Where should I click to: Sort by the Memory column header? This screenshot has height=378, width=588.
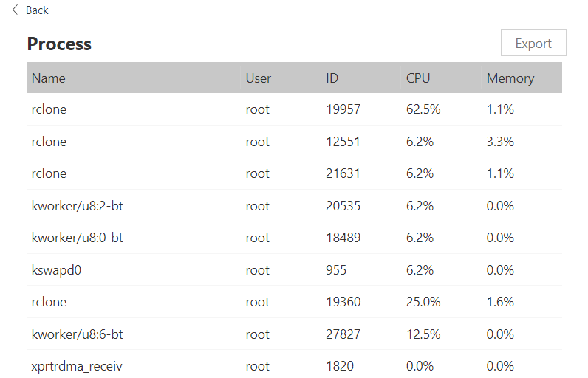pyautogui.click(x=510, y=78)
